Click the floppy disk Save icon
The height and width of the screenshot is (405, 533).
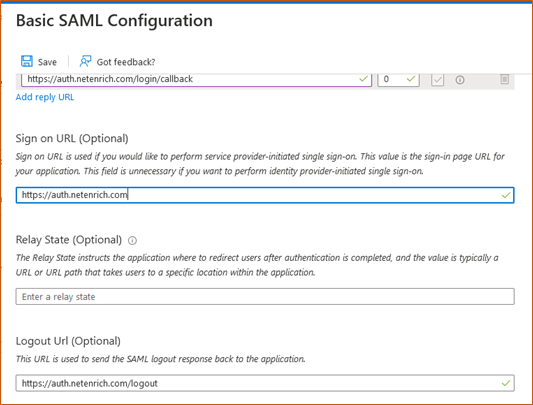pos(27,61)
